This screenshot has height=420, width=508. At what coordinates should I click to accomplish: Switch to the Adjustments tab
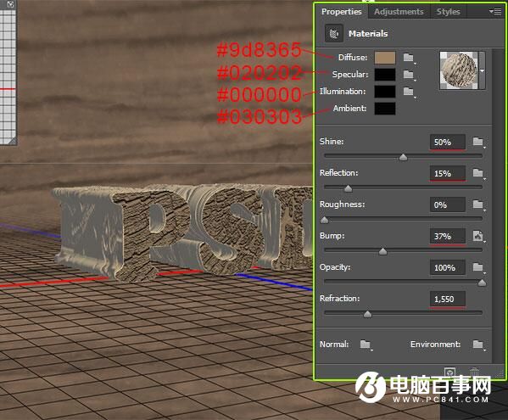pyautogui.click(x=399, y=12)
